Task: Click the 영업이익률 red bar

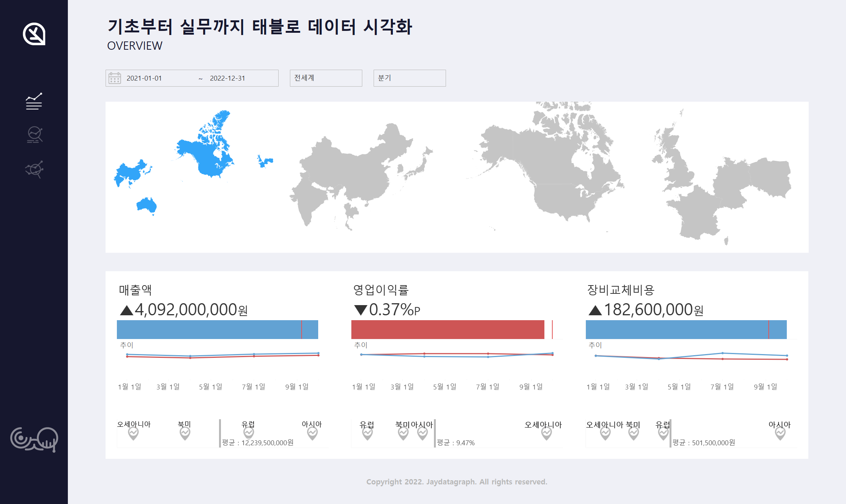Action: pyautogui.click(x=448, y=330)
